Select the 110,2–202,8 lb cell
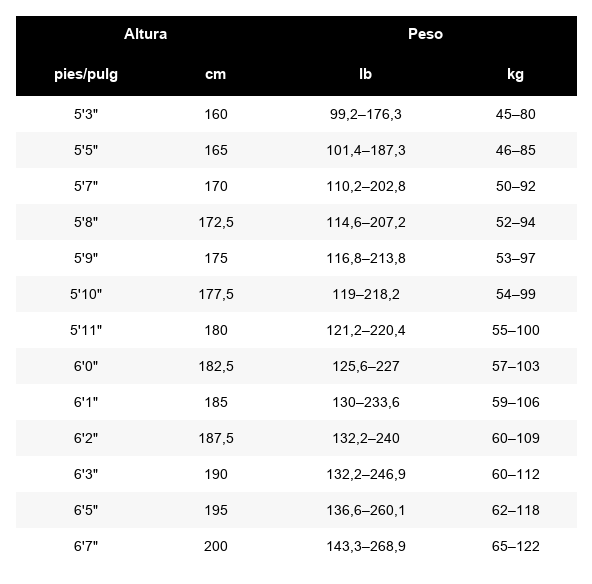The image size is (592, 584). point(365,186)
